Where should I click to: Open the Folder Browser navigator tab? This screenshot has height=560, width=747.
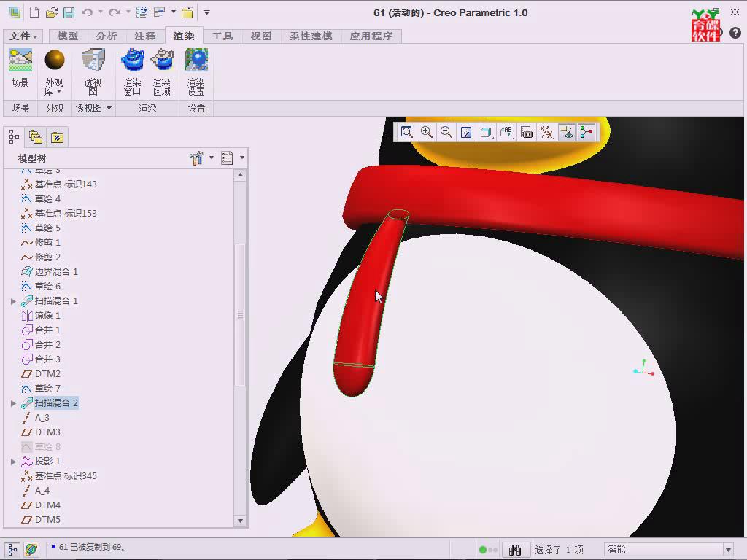36,137
